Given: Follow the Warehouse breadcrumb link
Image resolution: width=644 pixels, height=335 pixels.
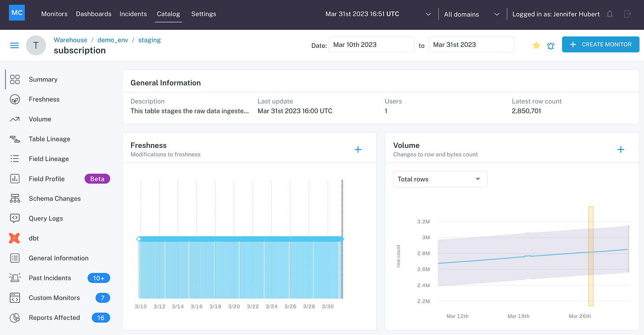Looking at the screenshot, I should [70, 40].
